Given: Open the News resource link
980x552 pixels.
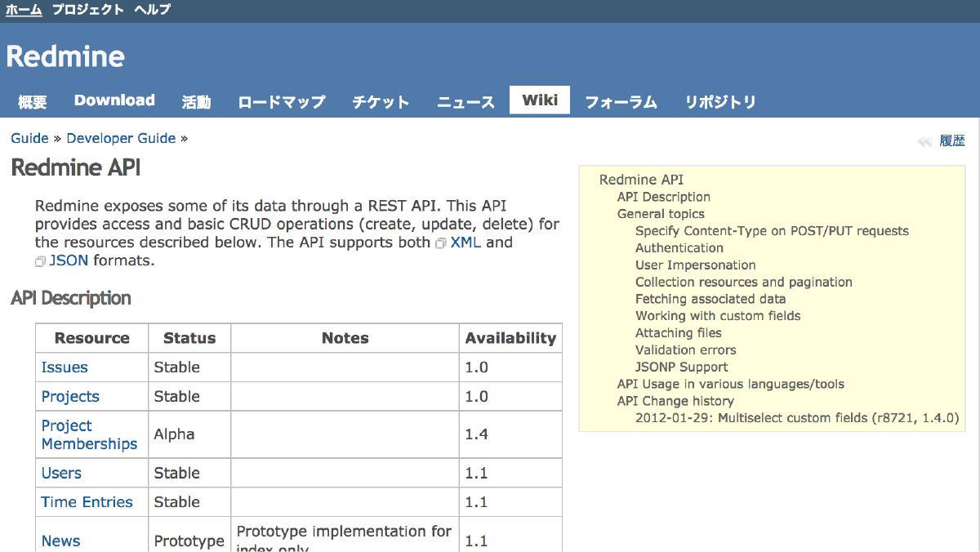Looking at the screenshot, I should 60,541.
